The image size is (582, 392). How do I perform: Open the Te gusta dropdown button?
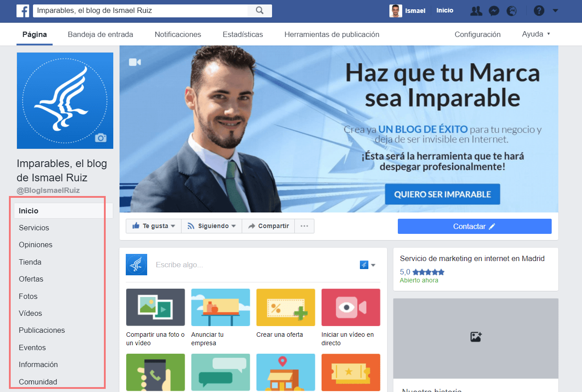[153, 226]
